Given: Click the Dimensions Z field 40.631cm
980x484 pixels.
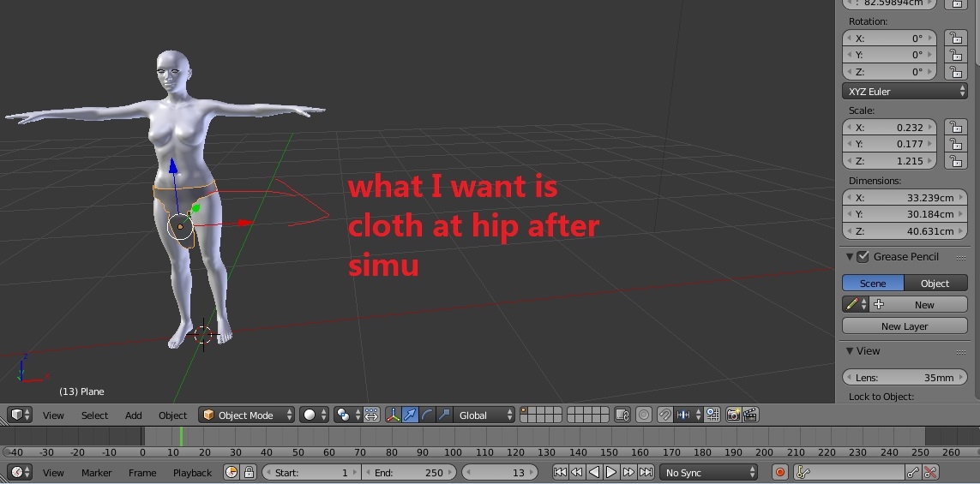Looking at the screenshot, I should coord(905,231).
